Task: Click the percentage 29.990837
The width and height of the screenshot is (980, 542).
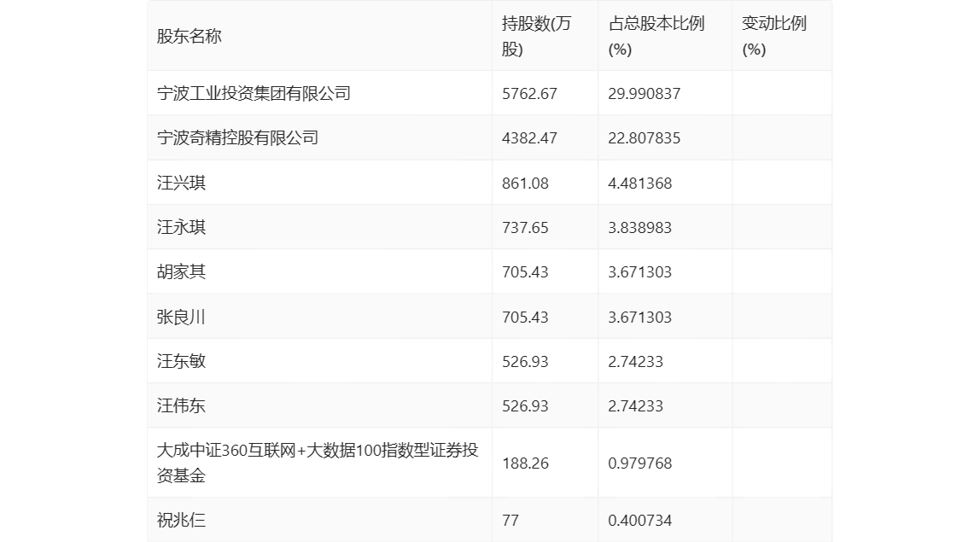Action: pos(645,94)
